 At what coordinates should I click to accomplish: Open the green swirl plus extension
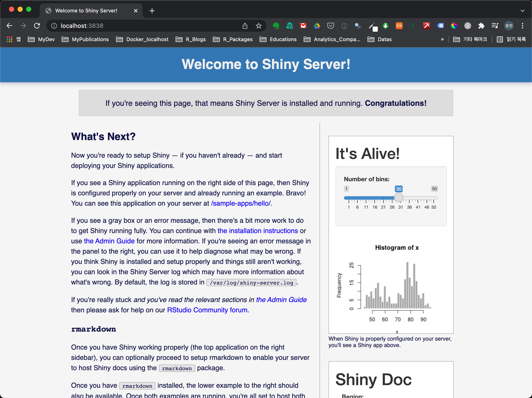(289, 26)
